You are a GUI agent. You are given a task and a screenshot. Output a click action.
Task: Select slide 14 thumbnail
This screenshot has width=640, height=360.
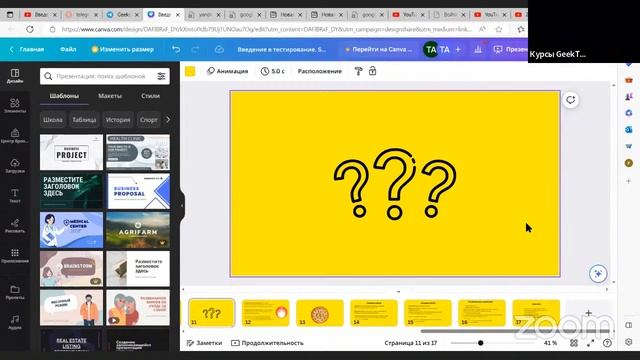point(373,313)
